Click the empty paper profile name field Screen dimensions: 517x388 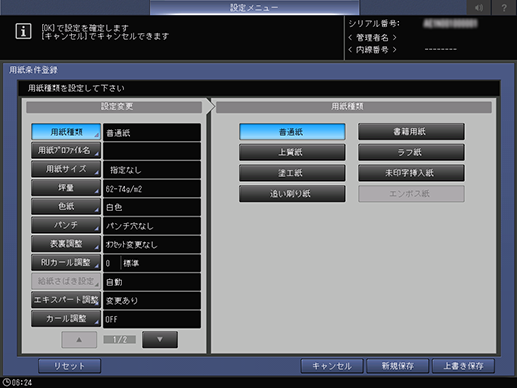[x=152, y=151]
